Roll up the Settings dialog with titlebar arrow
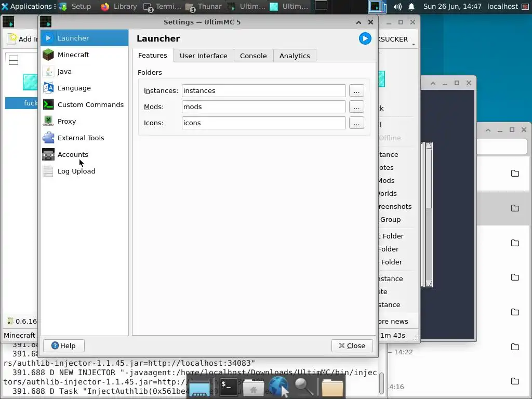 358,22
